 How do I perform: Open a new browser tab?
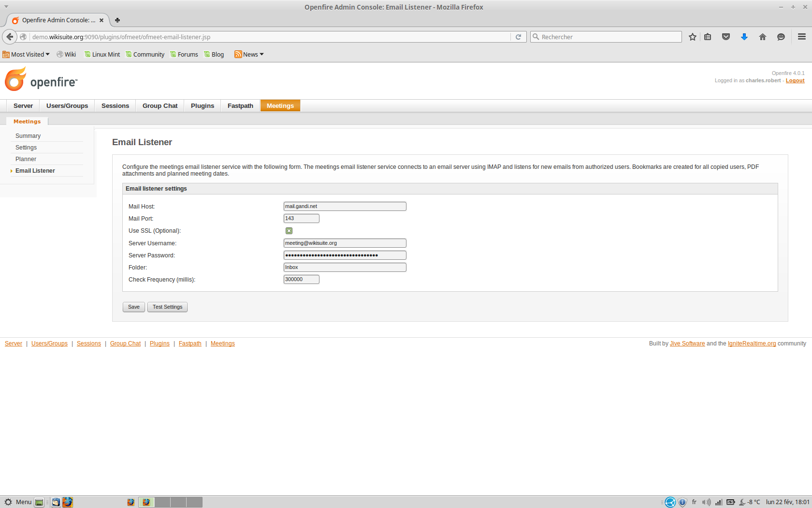pos(117,20)
